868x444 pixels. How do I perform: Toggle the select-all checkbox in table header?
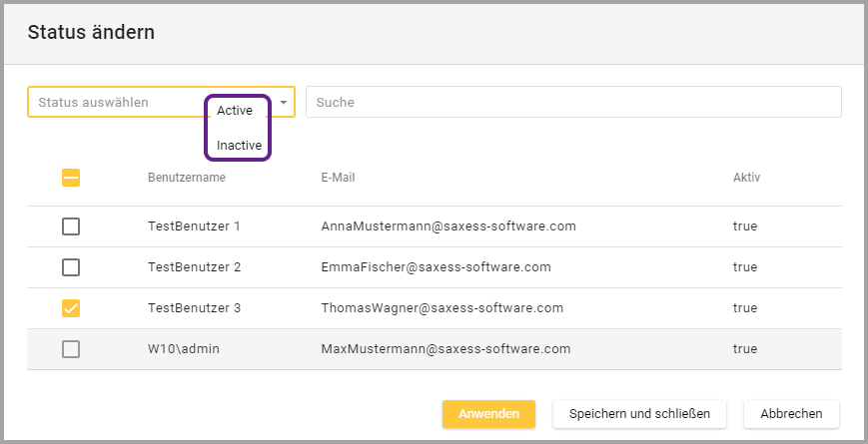pos(71,178)
